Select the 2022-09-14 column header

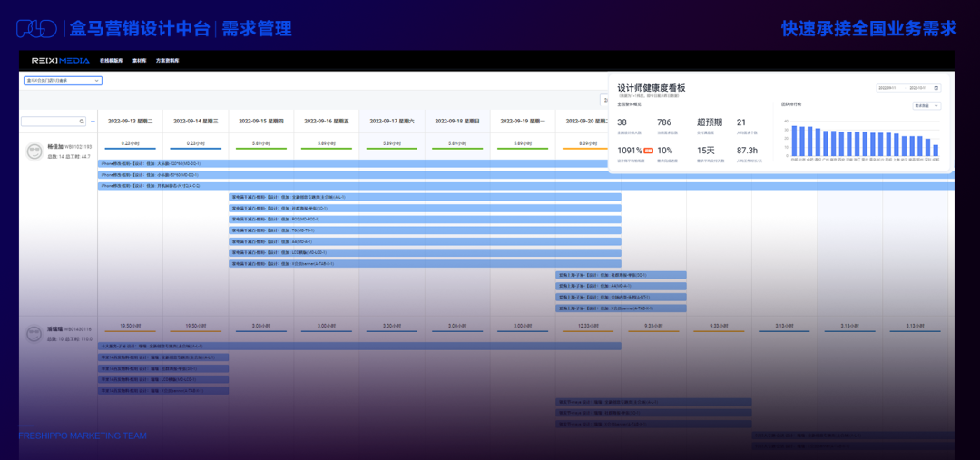196,121
